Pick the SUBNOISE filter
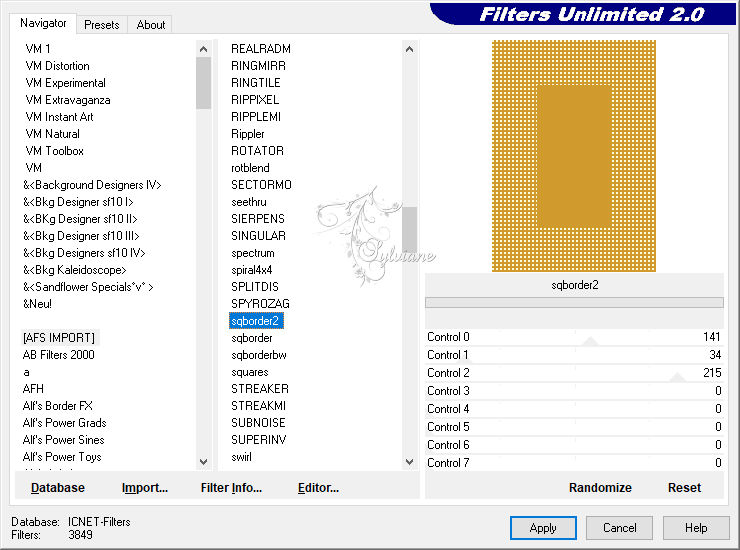The image size is (740, 550). (258, 423)
